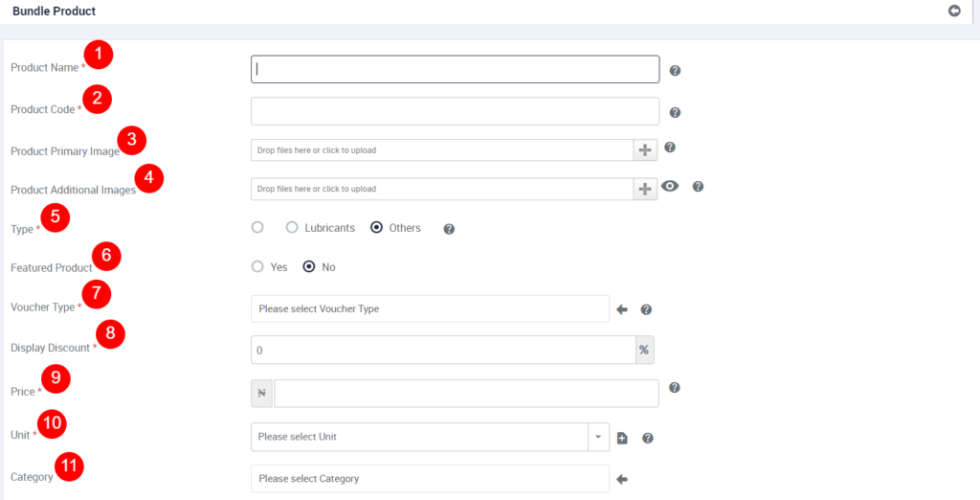Open the Please select Voucher Type selector

point(430,309)
